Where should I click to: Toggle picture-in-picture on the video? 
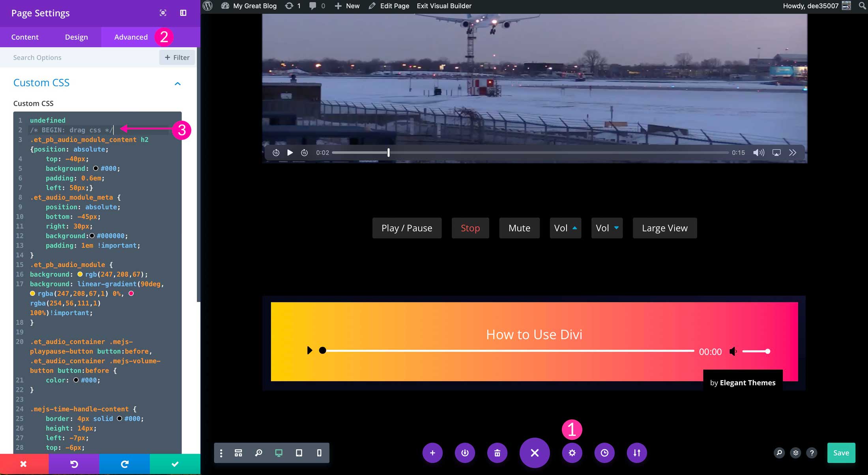click(x=776, y=152)
